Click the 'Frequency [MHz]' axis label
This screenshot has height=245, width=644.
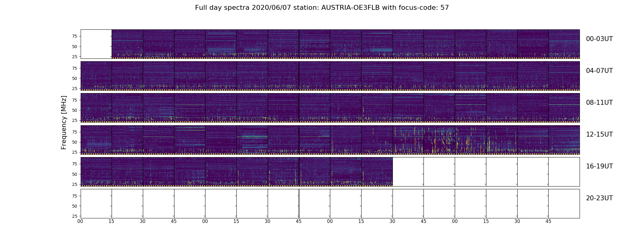pyautogui.click(x=64, y=123)
